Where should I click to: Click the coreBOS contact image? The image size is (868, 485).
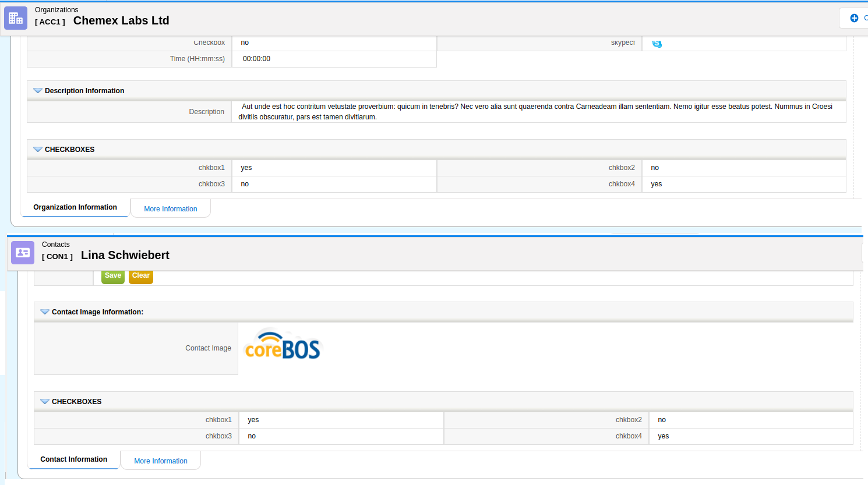tap(283, 346)
